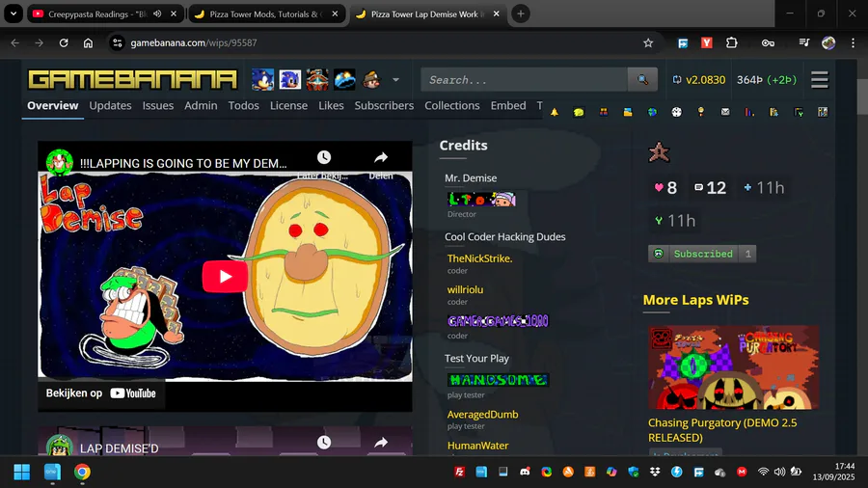Image resolution: width=868 pixels, height=488 pixels.
Task: Open Dropbox in the system tray
Action: [655, 472]
